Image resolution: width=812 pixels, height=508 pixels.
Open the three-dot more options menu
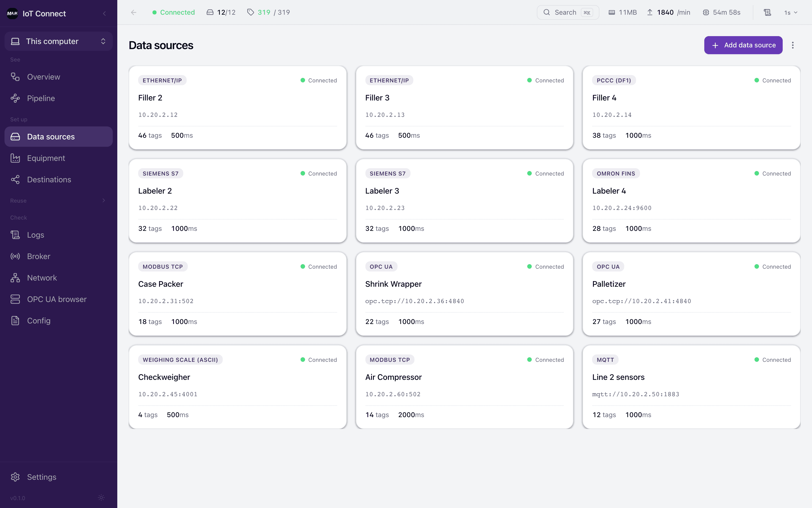point(793,45)
